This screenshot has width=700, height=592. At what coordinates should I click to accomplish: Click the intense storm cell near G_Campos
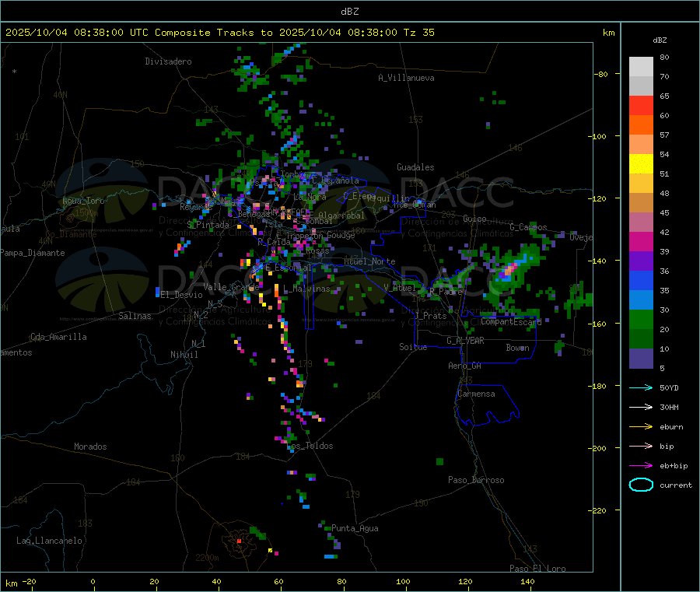coord(509,270)
